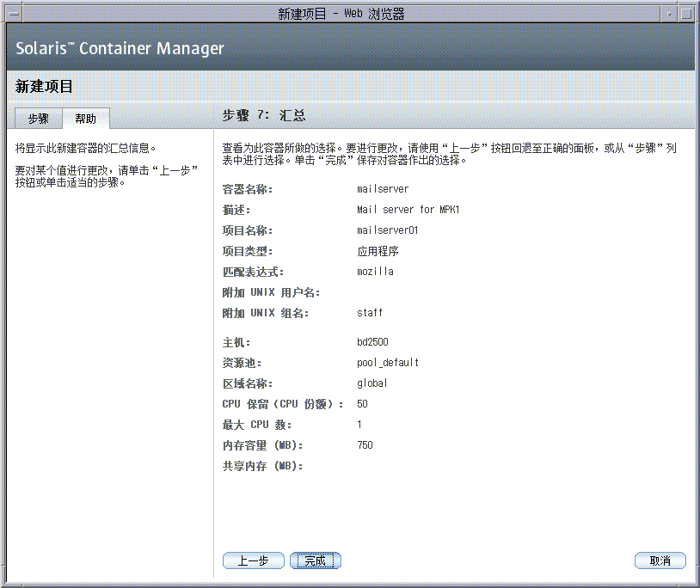
Task: Click the UNIX group name value staff
Action: pyautogui.click(x=370, y=313)
